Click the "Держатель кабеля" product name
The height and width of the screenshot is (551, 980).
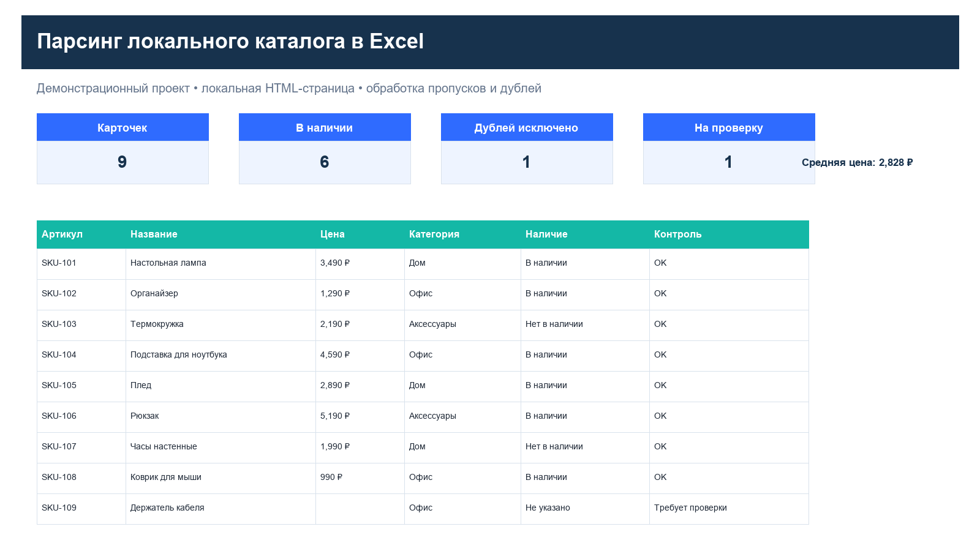(x=167, y=508)
